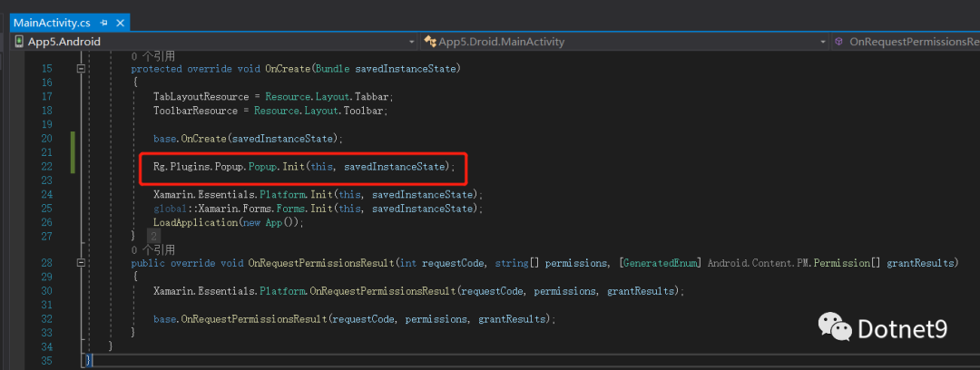Click 'Resource.Layout.Toolbar' on line 18
This screenshot has height=370, width=980.
coord(320,111)
